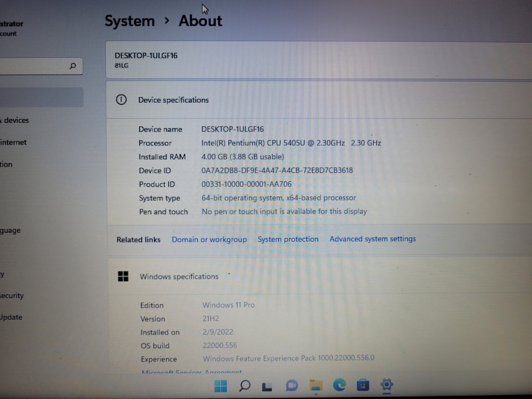
Task: Open Bluetooth & devices sidebar item
Action: 15,120
